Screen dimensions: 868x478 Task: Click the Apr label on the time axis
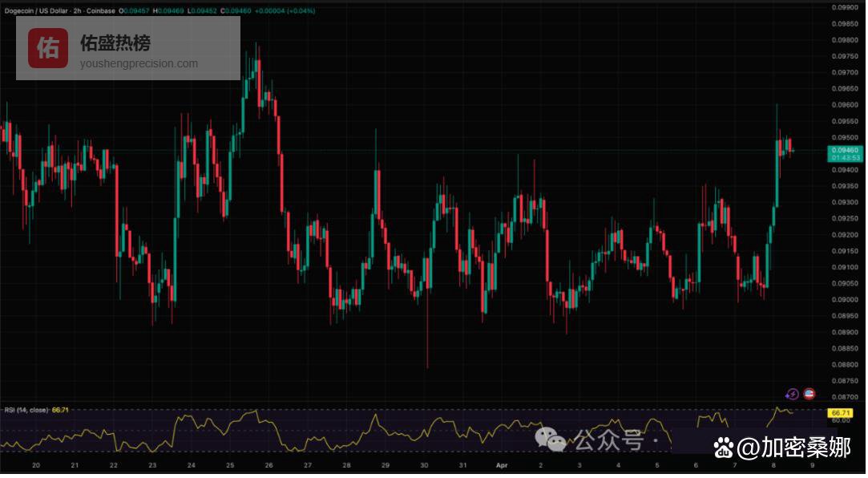pos(502,464)
